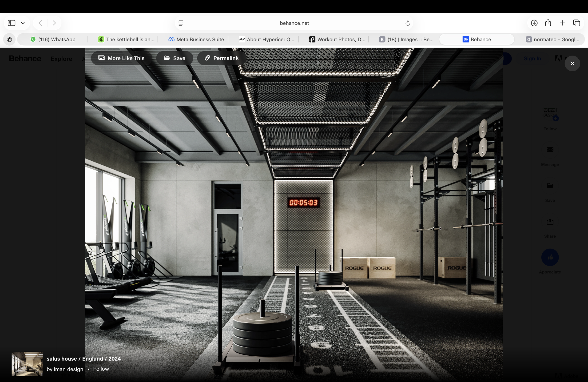Screen dimensions: 588x382
Task: Close the fullscreen image view
Action: pos(572,63)
